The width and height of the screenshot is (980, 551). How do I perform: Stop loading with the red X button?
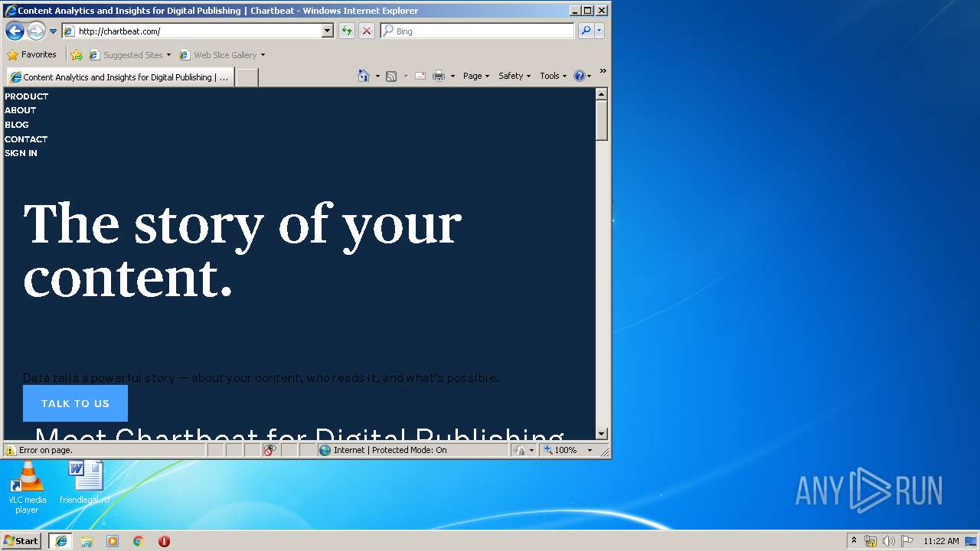click(367, 31)
